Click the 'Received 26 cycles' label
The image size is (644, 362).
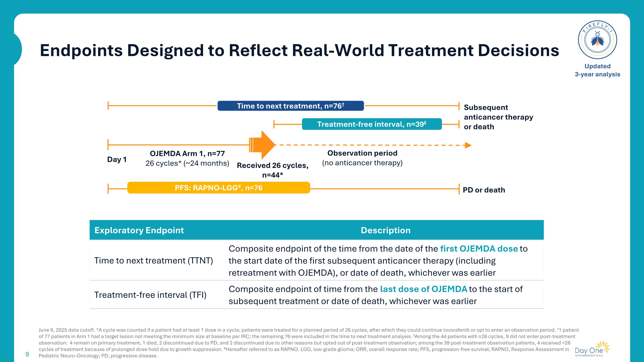click(272, 165)
